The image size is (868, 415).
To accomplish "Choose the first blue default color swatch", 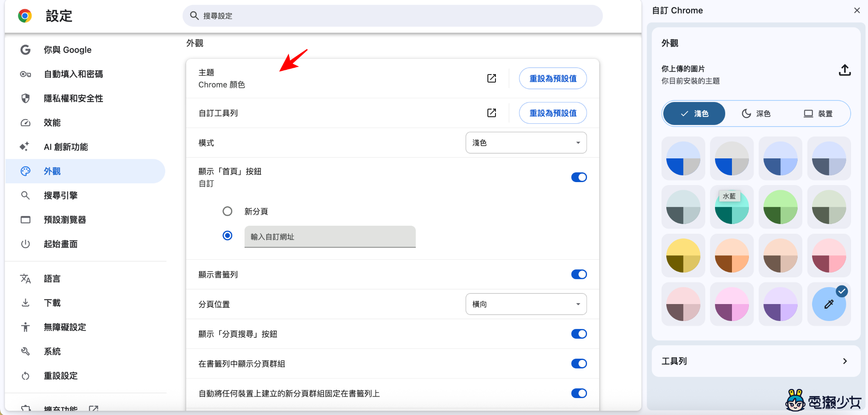I will [683, 158].
